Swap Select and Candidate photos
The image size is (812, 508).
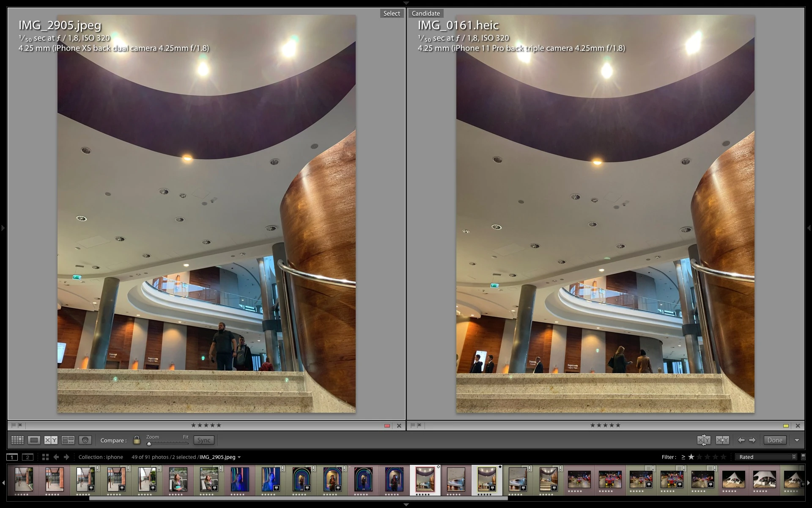click(x=704, y=440)
